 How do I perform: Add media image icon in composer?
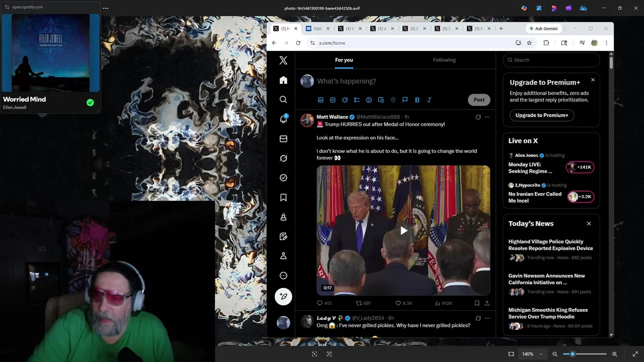[320, 100]
